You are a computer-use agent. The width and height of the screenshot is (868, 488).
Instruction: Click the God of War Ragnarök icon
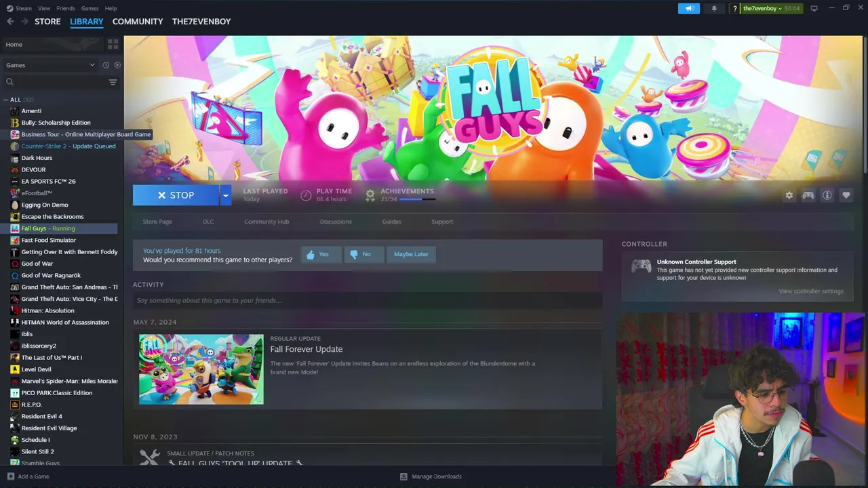tap(15, 275)
